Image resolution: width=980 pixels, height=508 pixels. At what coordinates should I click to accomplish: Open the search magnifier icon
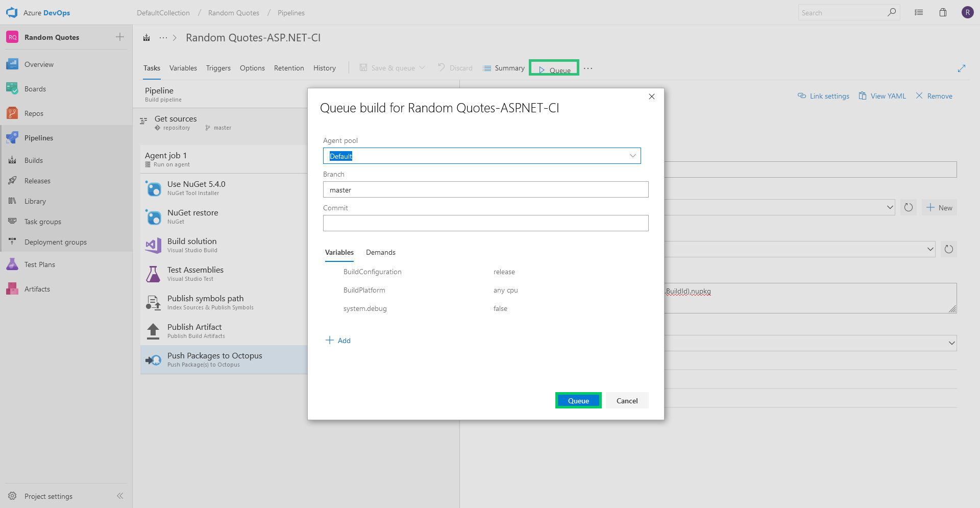tap(892, 12)
